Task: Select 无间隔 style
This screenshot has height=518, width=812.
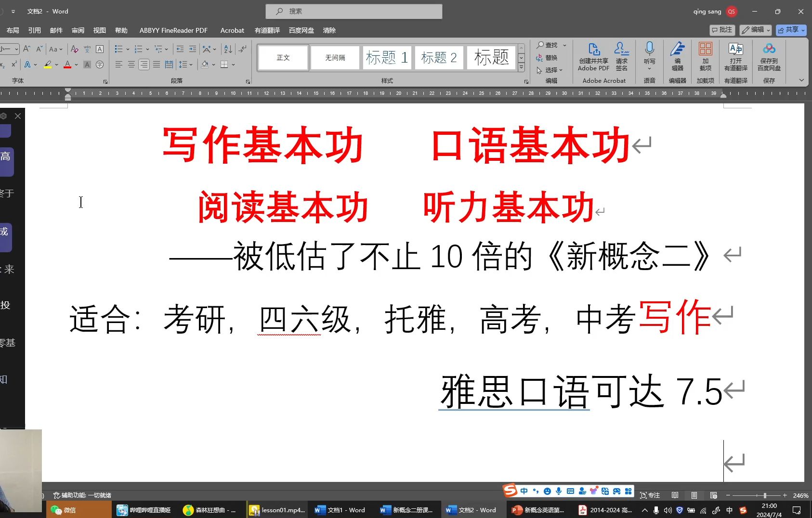Action: coord(335,58)
